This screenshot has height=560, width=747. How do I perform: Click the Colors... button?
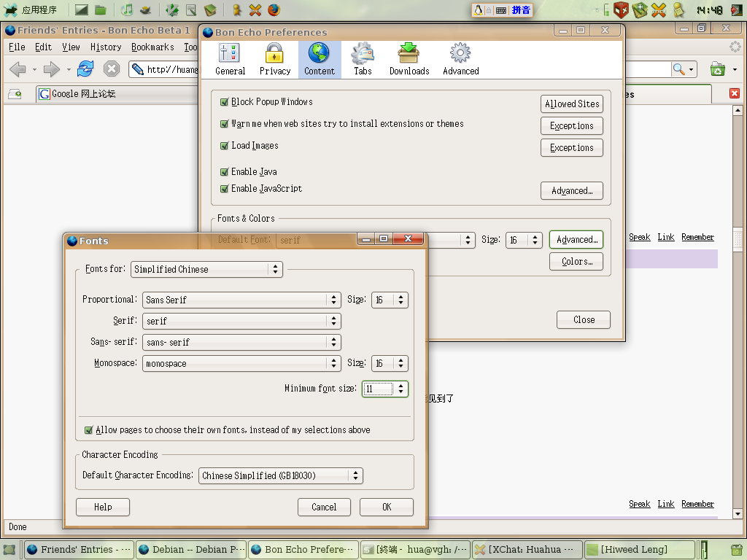(x=576, y=262)
